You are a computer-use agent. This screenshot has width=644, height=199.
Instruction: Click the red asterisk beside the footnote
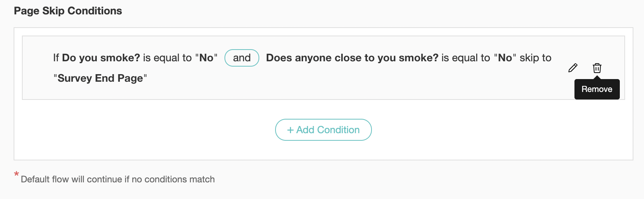16,174
